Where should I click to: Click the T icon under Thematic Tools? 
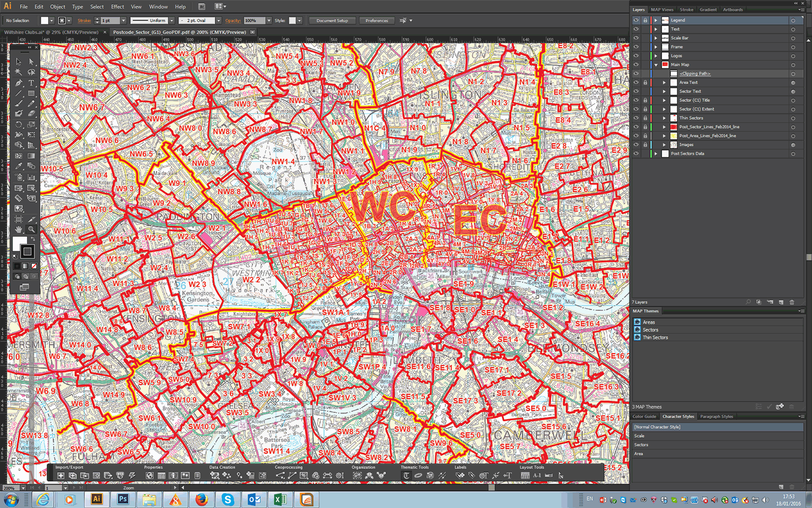(406, 476)
